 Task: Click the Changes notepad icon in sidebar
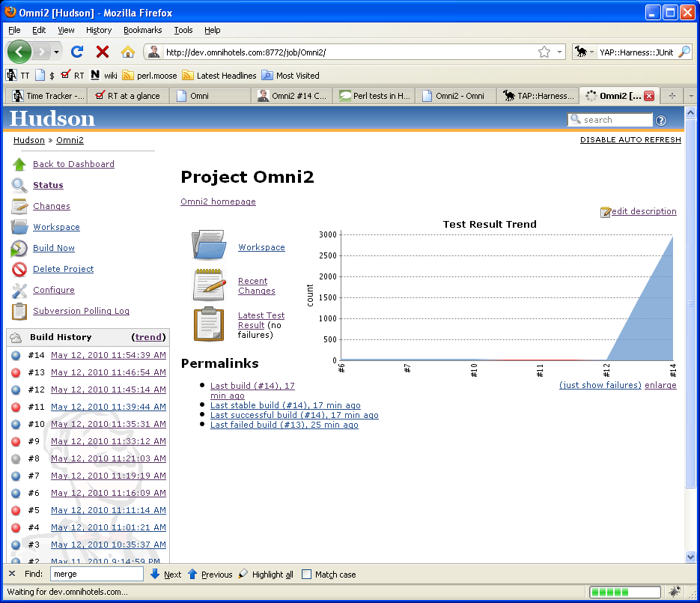pyautogui.click(x=19, y=206)
